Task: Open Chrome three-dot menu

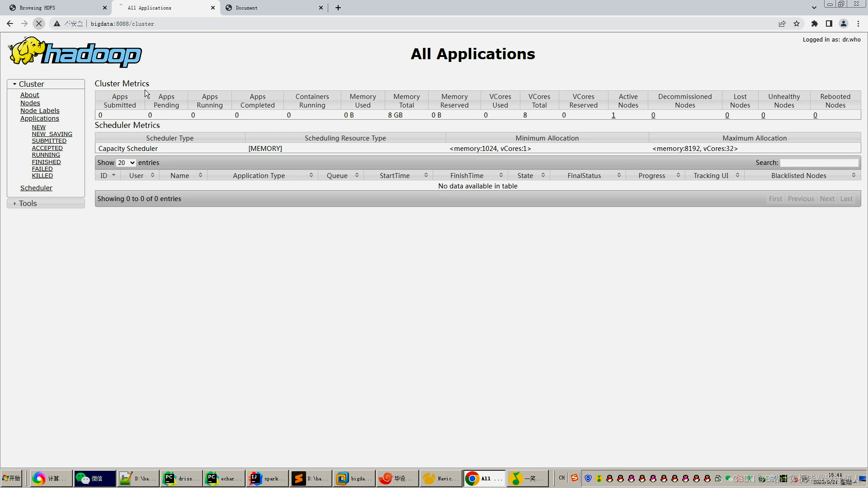Action: pos(858,23)
